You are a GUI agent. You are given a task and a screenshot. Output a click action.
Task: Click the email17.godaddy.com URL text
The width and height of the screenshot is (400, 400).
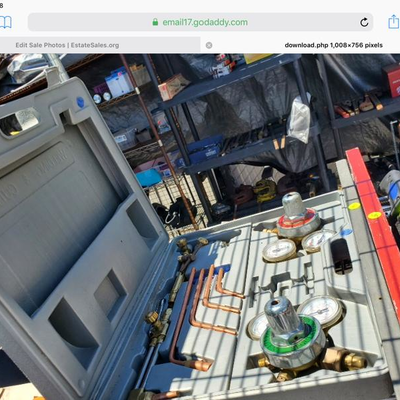pyautogui.click(x=205, y=22)
